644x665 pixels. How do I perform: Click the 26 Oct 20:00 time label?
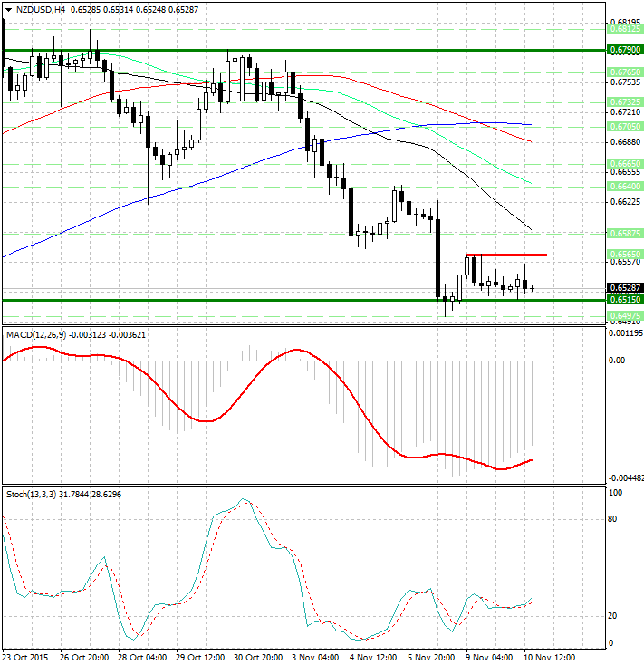click(84, 658)
